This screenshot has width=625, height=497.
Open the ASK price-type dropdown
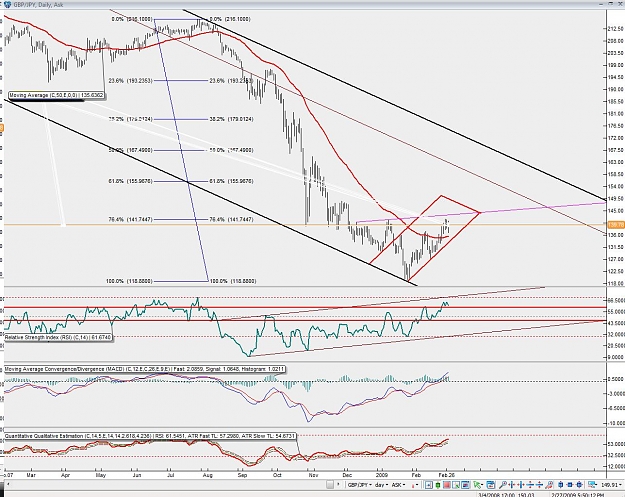click(398, 485)
